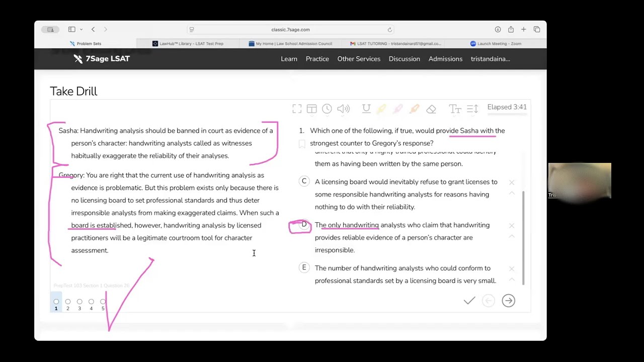Go to next question arrow

pyautogui.click(x=508, y=301)
